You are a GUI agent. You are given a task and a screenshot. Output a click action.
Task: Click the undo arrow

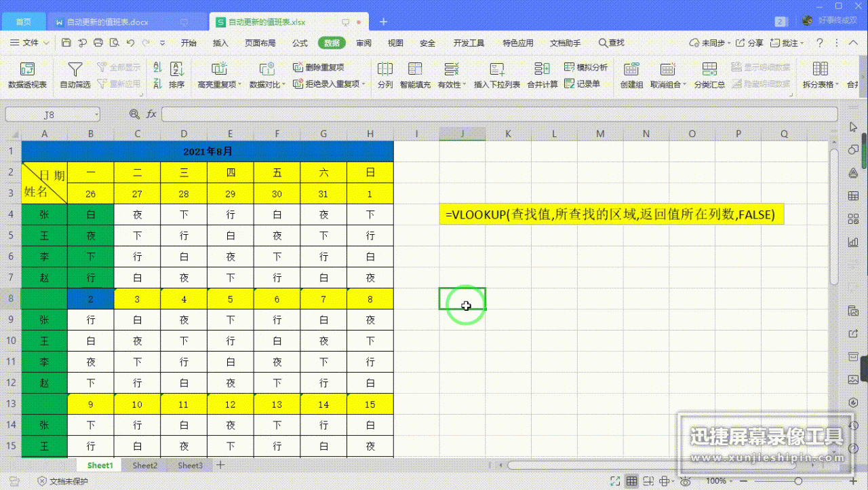pyautogui.click(x=130, y=43)
